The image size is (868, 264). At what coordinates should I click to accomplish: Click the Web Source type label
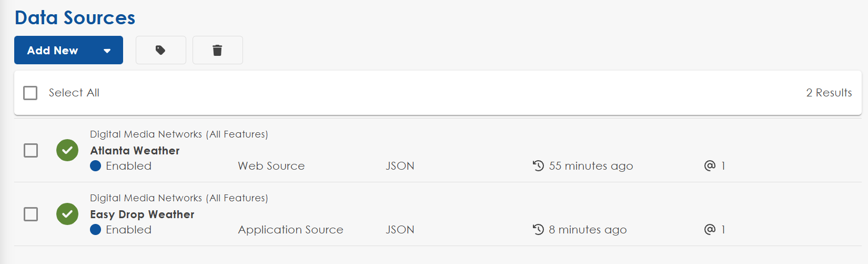271,166
